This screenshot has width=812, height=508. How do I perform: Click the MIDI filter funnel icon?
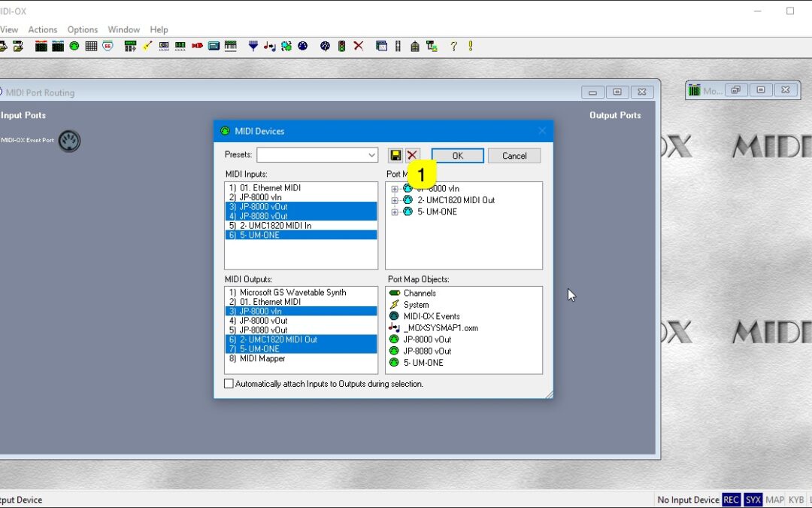pyautogui.click(x=252, y=46)
